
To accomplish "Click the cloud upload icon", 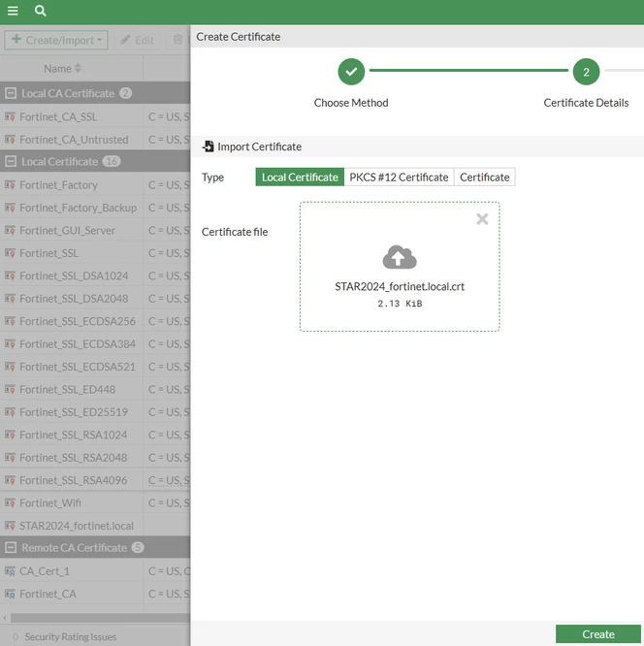I will click(x=400, y=257).
